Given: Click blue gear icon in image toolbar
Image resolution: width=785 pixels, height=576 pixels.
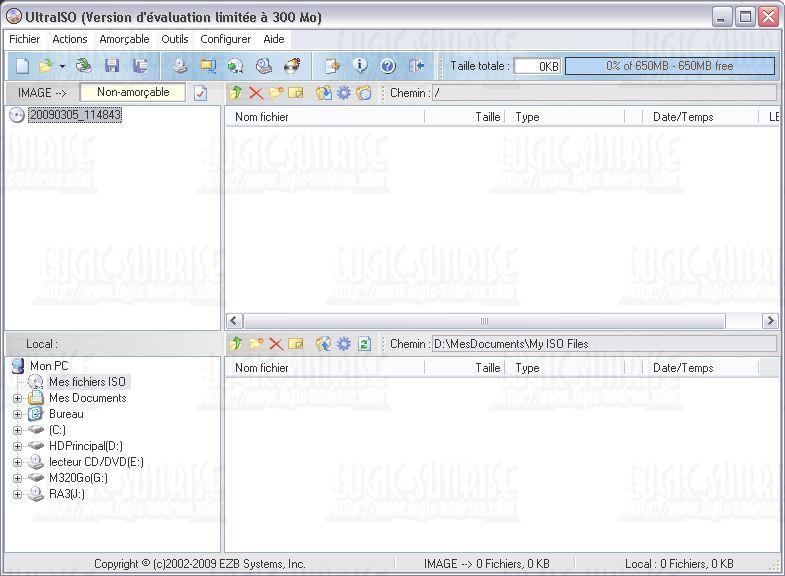Looking at the screenshot, I should [x=344, y=93].
